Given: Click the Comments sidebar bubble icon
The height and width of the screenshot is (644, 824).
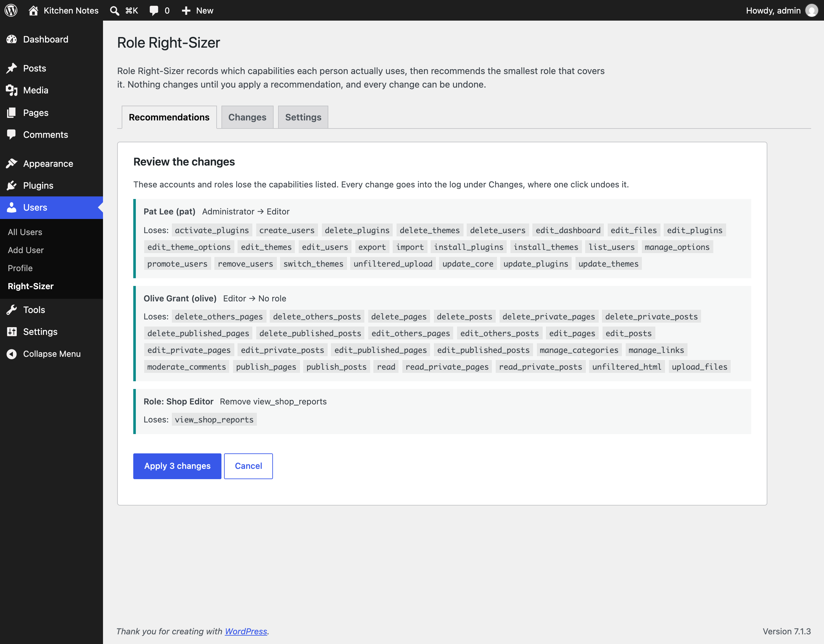Looking at the screenshot, I should (x=12, y=134).
